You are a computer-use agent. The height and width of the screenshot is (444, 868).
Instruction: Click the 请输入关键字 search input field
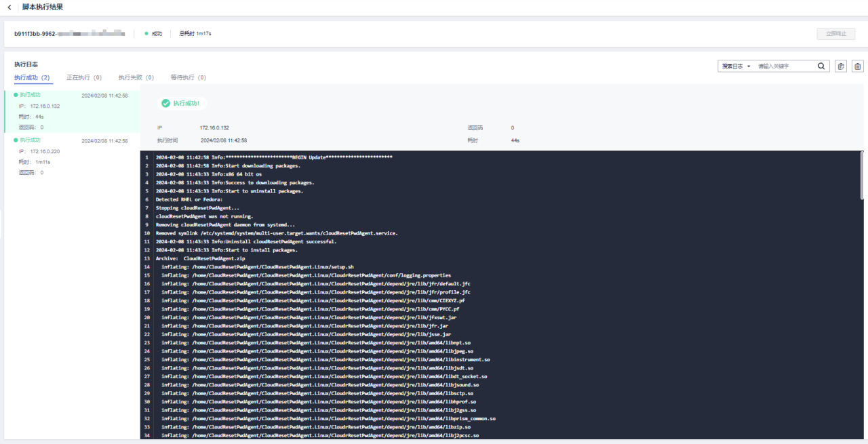click(x=785, y=66)
